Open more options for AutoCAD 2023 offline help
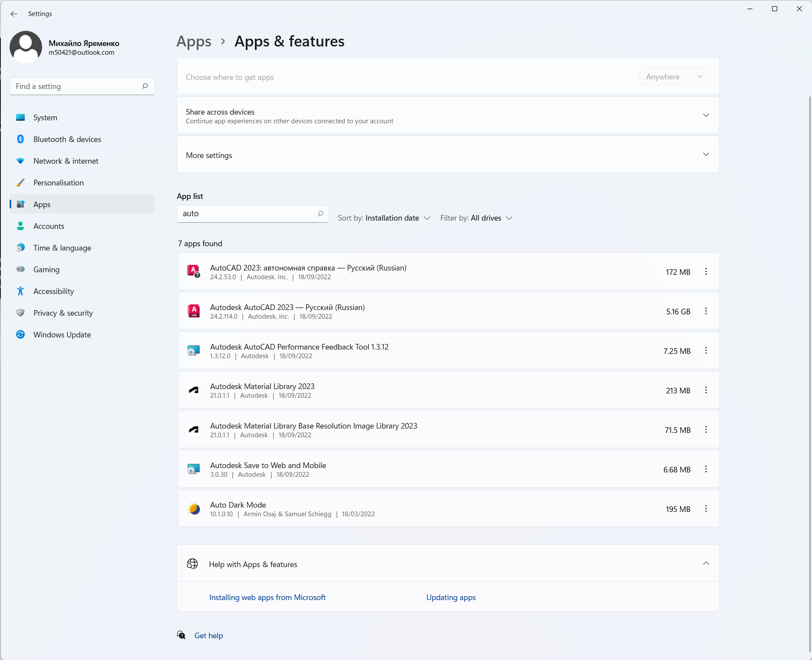 pyautogui.click(x=706, y=272)
